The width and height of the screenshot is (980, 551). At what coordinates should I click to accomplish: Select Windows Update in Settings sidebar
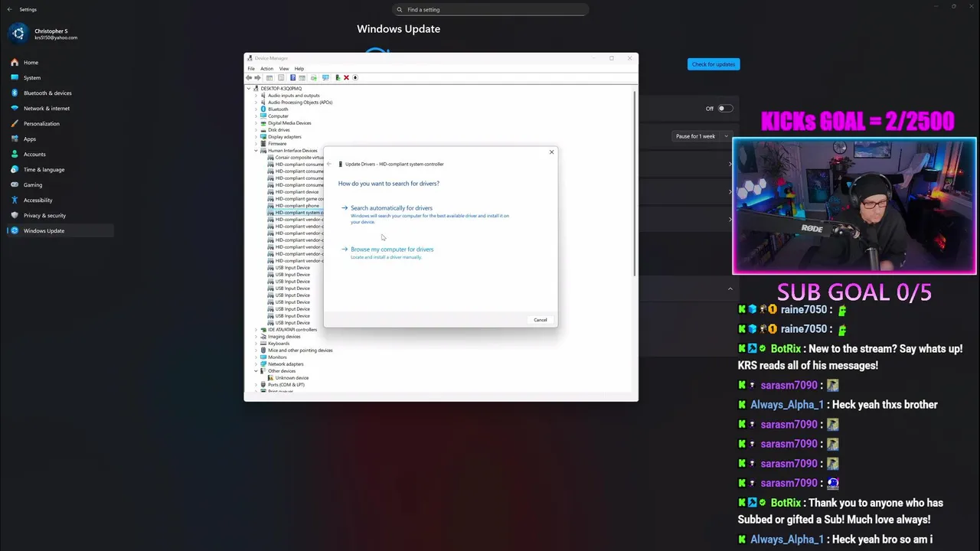tap(60, 231)
